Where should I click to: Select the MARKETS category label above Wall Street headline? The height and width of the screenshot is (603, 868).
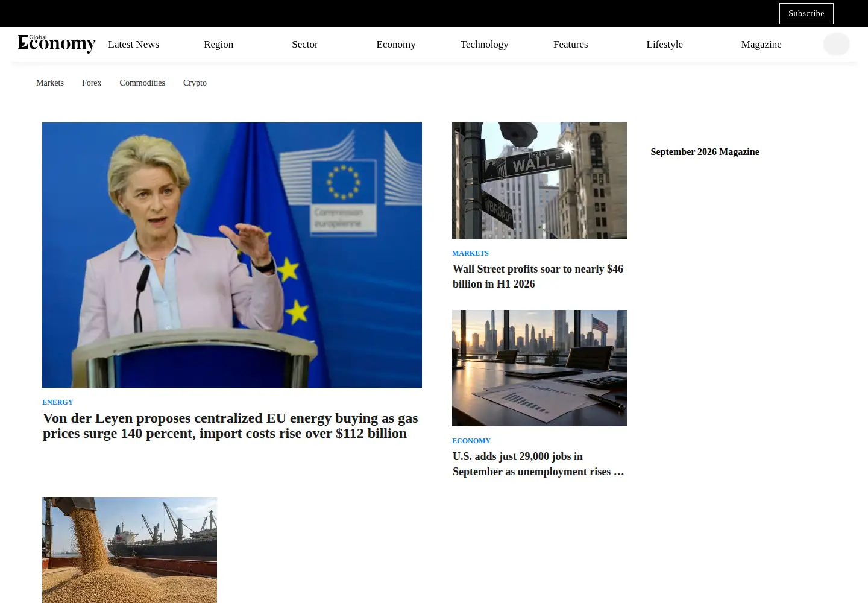471,253
